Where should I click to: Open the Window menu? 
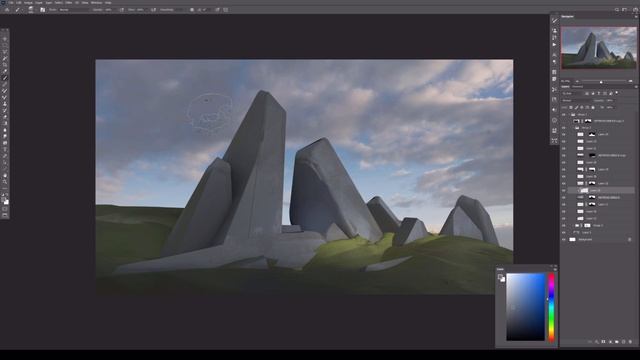click(x=96, y=2)
